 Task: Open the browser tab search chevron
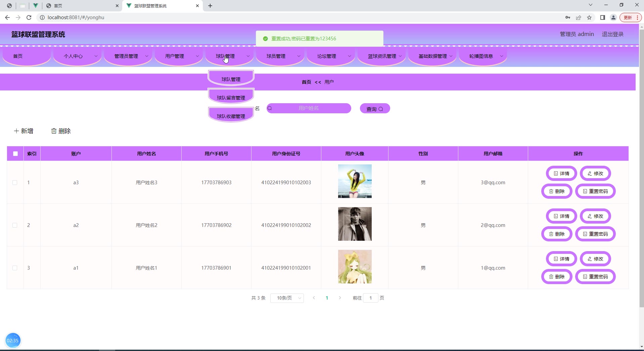point(591,5)
